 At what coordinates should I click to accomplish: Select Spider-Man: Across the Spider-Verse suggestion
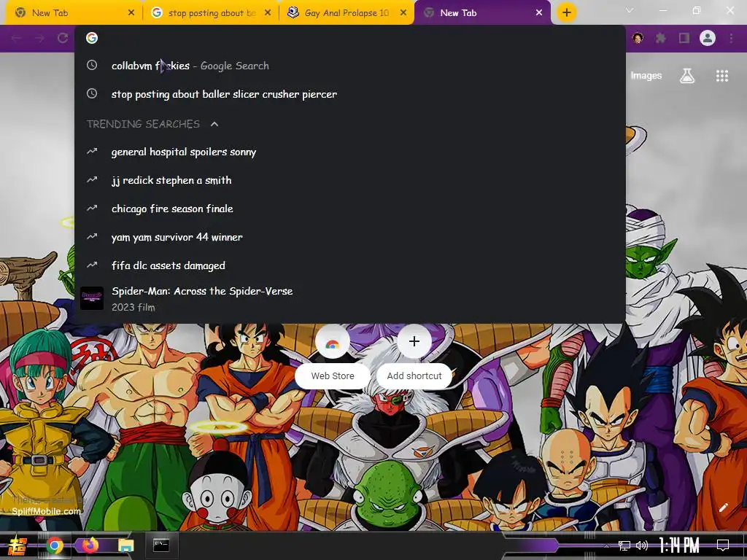pos(349,298)
